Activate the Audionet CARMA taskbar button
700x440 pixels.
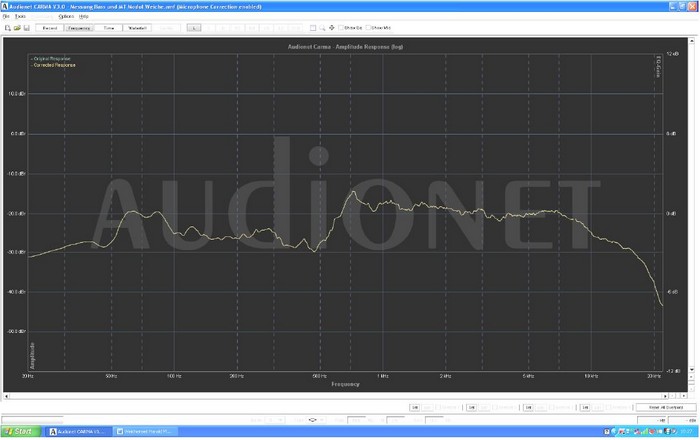[x=78, y=432]
